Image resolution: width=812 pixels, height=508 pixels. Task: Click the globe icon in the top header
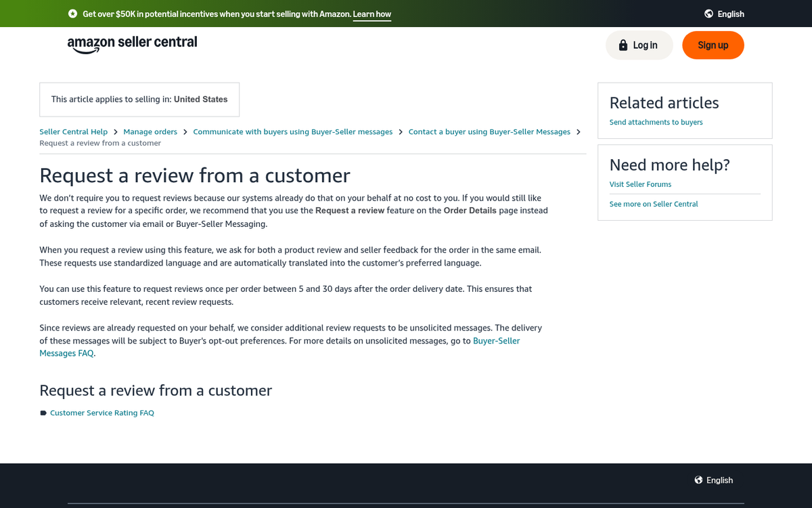click(708, 14)
